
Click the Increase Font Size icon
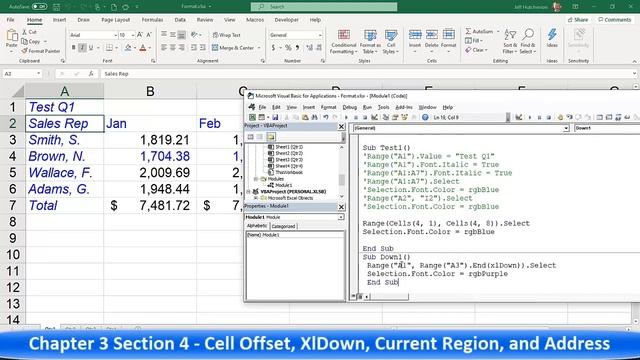(140, 35)
